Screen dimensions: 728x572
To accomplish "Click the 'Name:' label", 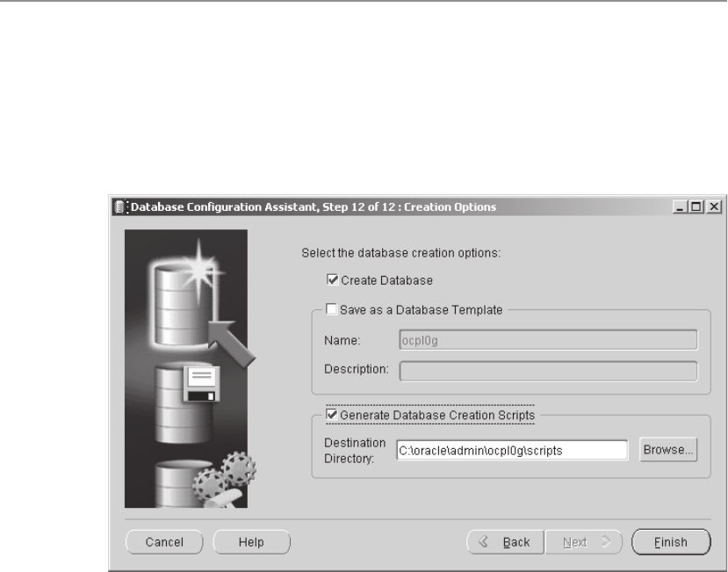I will click(x=342, y=341).
